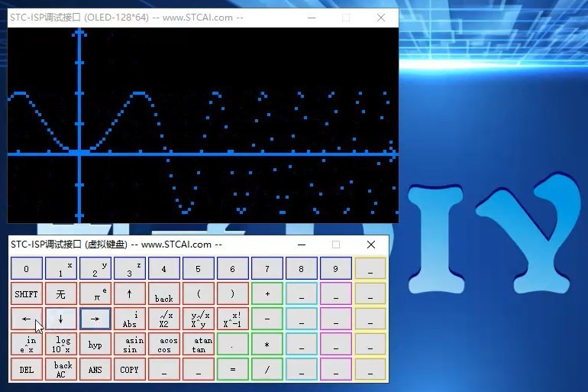
Task: Recall last answer with ANS key
Action: (x=95, y=370)
